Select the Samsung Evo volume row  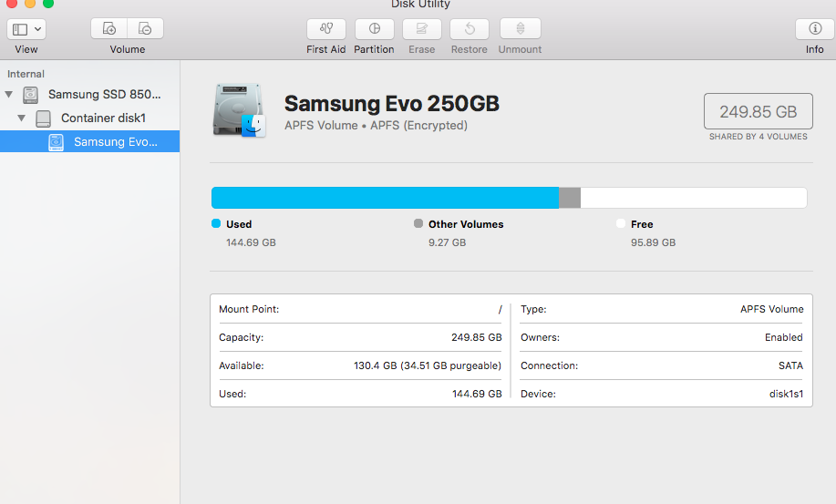89,141
